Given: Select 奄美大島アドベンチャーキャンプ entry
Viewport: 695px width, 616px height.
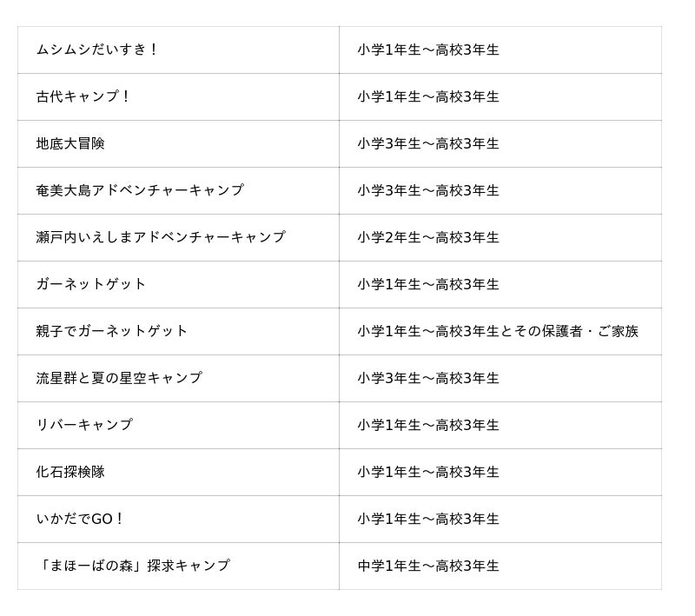Looking at the screenshot, I should 140,190.
